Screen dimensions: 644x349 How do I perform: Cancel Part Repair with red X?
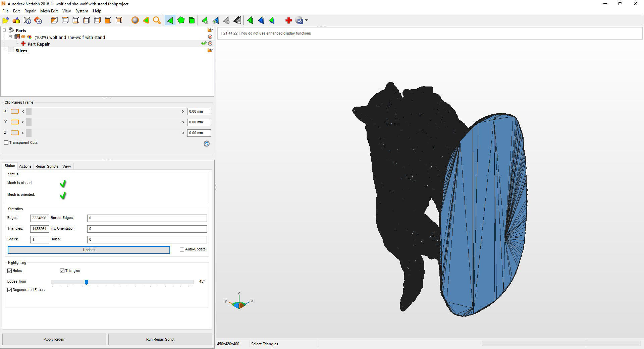click(210, 44)
